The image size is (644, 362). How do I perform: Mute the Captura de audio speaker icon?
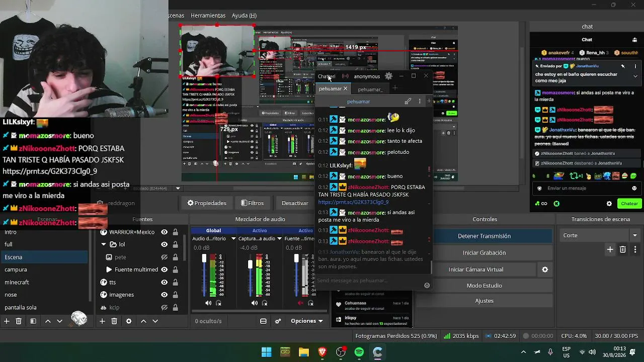(255, 303)
